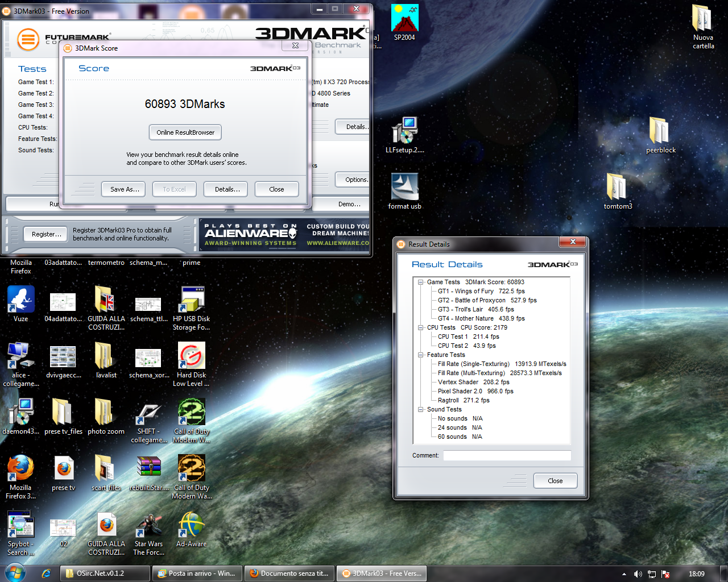The height and width of the screenshot is (582, 728).
Task: Open the HP USB Disk Storage Format icon
Action: [192, 309]
